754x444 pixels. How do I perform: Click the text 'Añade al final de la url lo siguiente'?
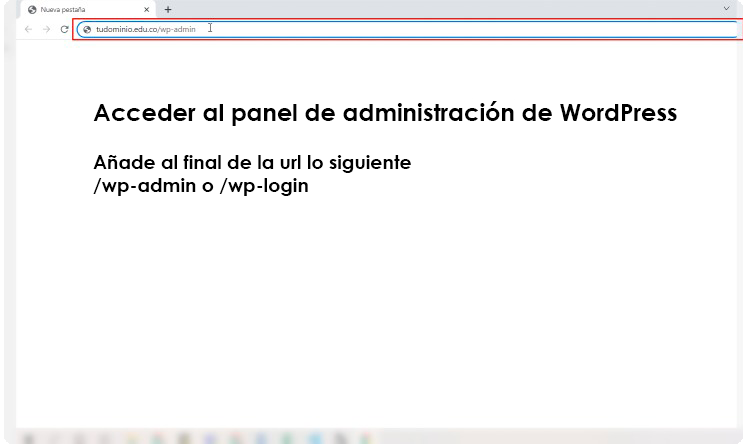[252, 163]
